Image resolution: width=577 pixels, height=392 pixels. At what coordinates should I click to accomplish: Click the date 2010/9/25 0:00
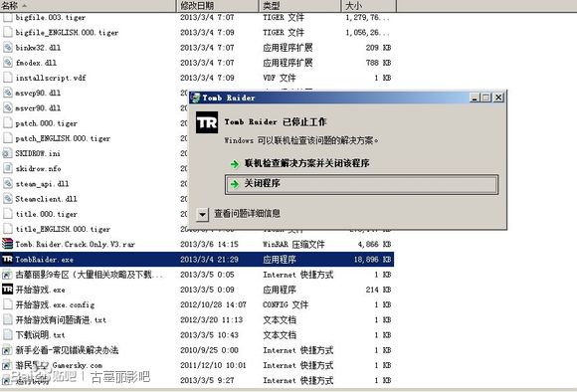(x=209, y=349)
